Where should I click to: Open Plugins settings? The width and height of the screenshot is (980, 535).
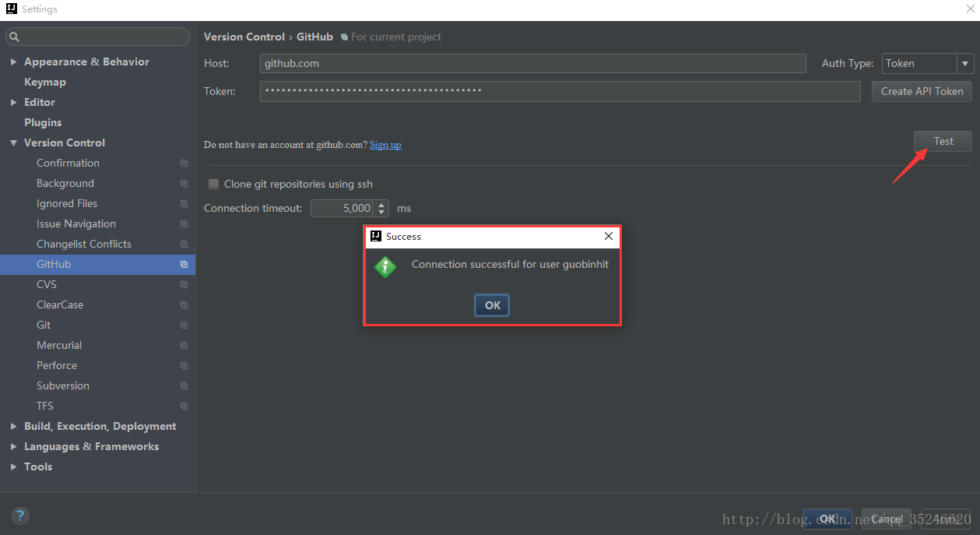pos(43,122)
